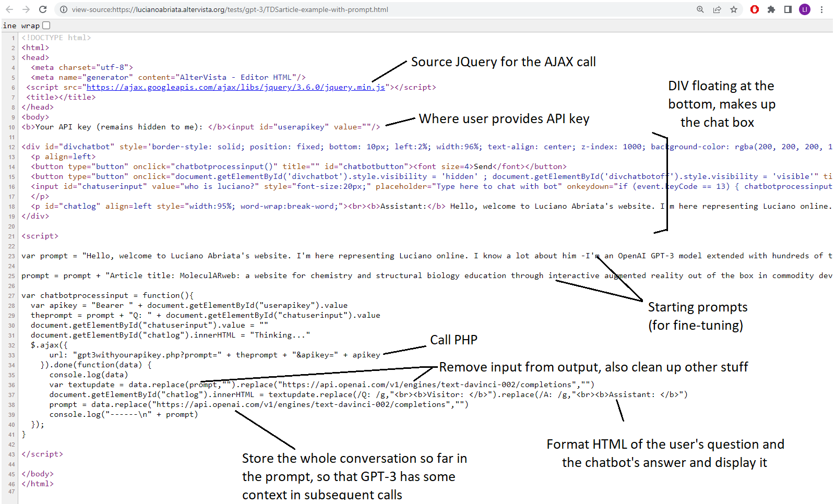
Task: Click the prompt = data.replace line
Action: tap(259, 404)
